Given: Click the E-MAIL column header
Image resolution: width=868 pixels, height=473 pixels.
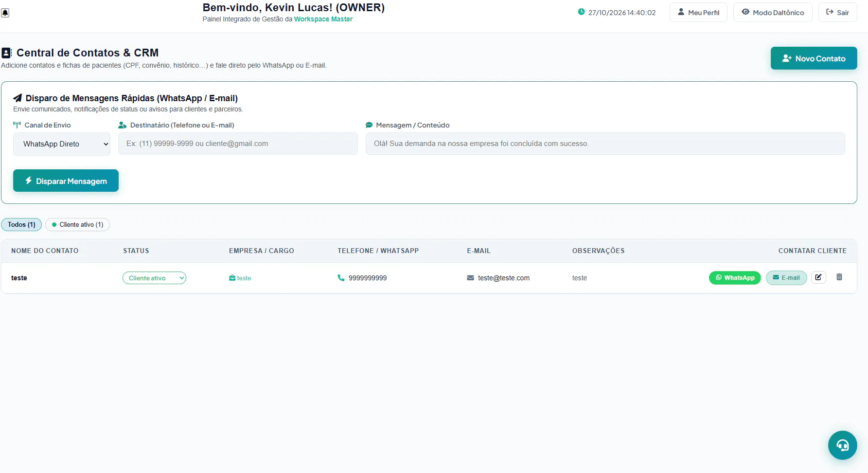Looking at the screenshot, I should click(x=479, y=251).
